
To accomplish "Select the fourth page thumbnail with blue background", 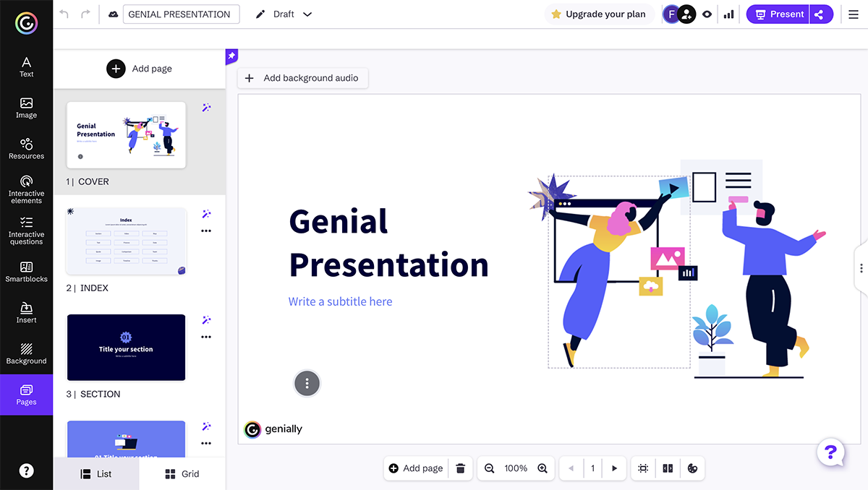I will [126, 439].
